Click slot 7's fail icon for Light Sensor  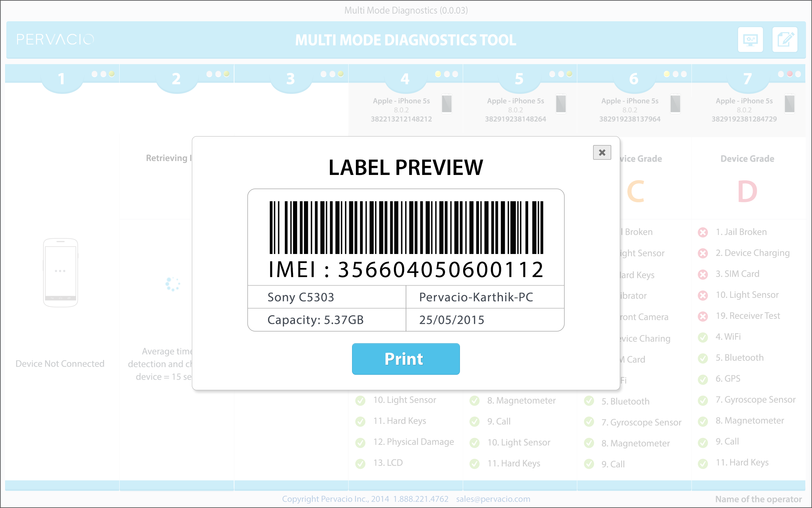click(703, 295)
